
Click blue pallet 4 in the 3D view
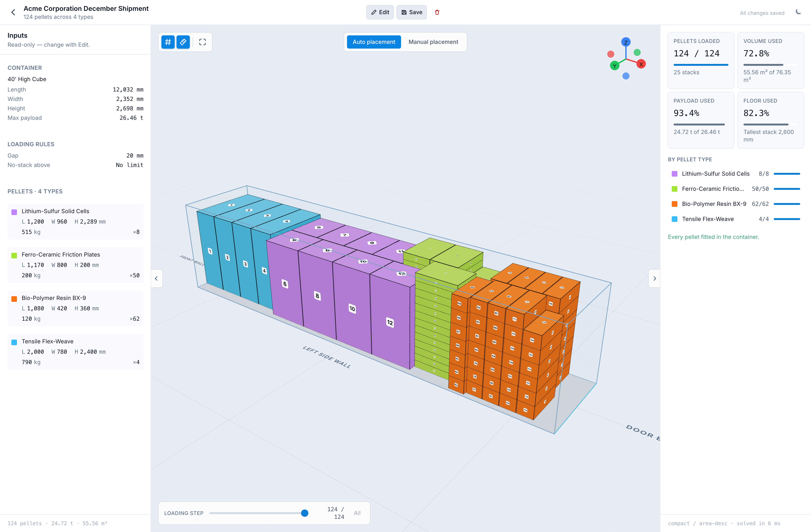264,270
